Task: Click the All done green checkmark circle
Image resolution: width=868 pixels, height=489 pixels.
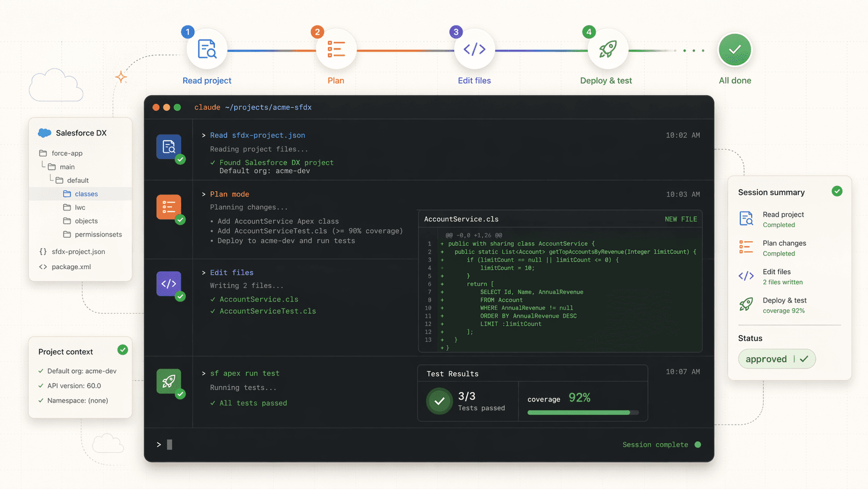Action: pos(735,50)
